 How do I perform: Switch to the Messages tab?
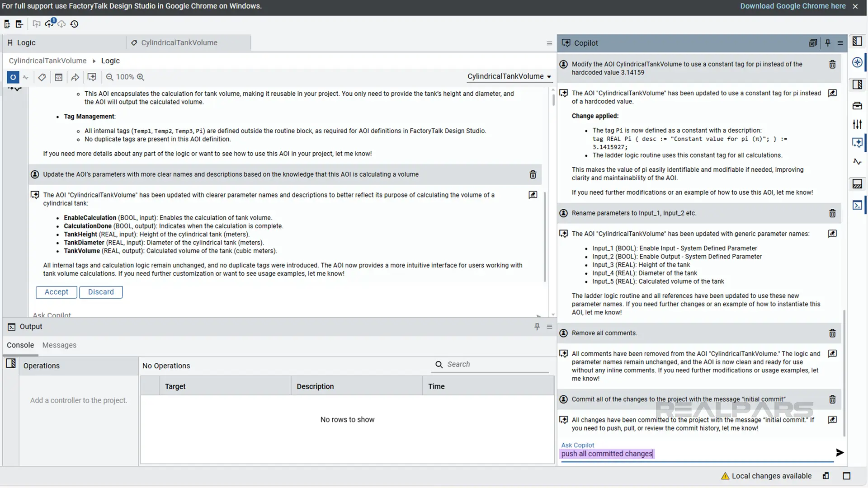click(59, 345)
